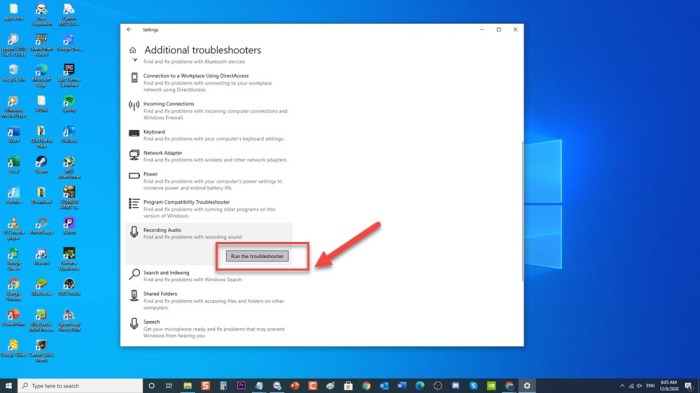Click the taskbar clock and date
This screenshot has width=700, height=393.
[x=669, y=386]
